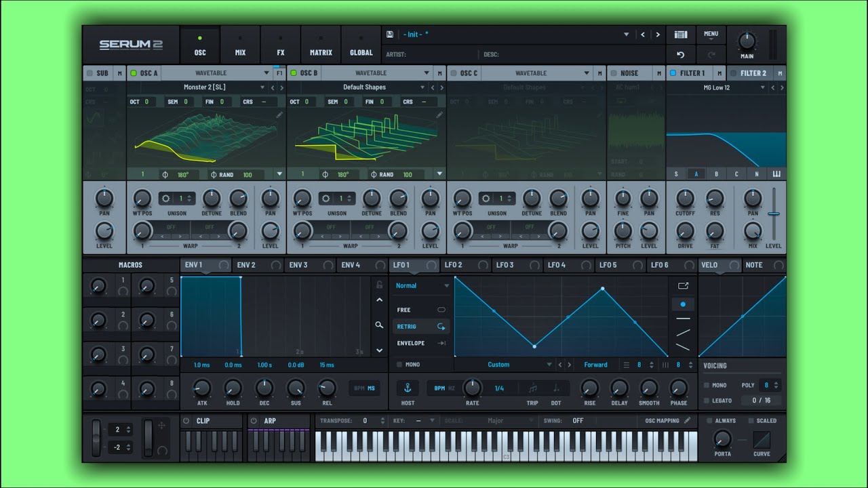Next OSC A wavetable arrow
Image resolution: width=868 pixels, height=488 pixels.
(x=281, y=87)
